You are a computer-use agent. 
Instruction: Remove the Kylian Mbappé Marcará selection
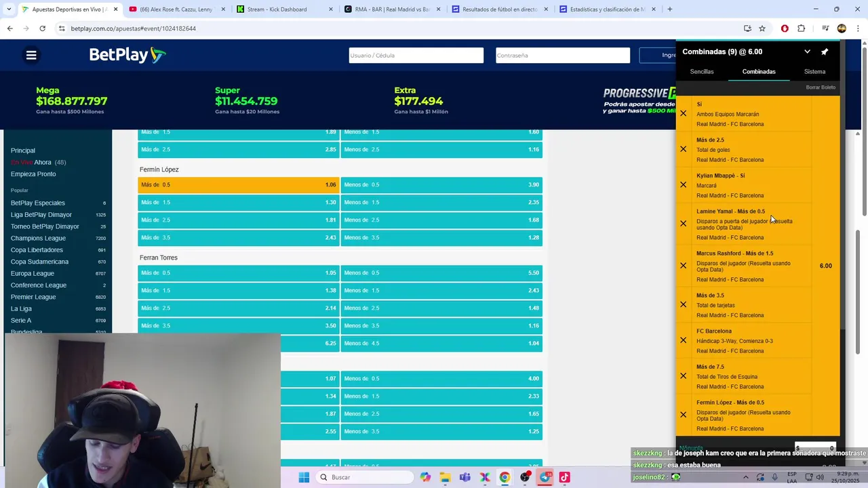point(683,185)
